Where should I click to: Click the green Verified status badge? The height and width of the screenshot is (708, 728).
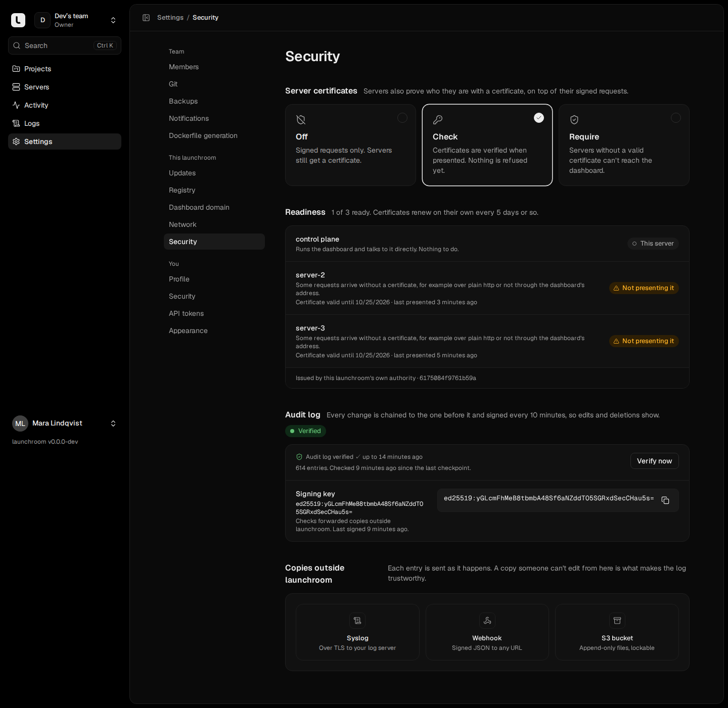click(x=305, y=431)
